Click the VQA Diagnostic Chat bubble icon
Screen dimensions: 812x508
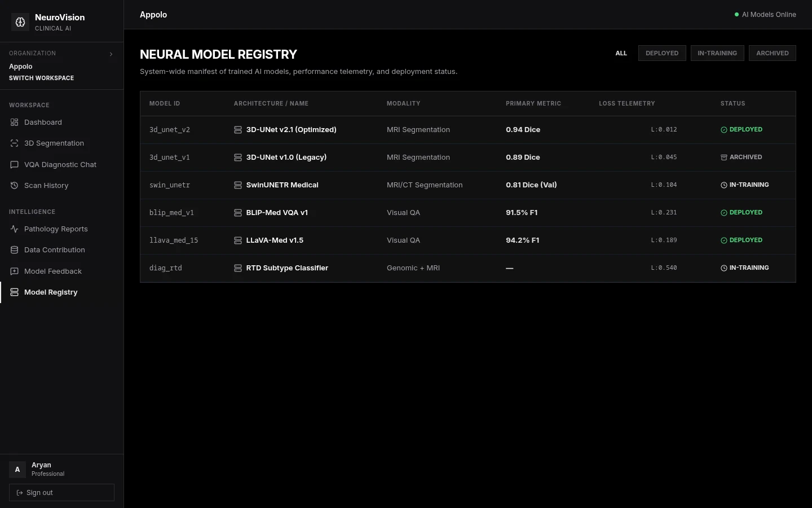tap(14, 165)
